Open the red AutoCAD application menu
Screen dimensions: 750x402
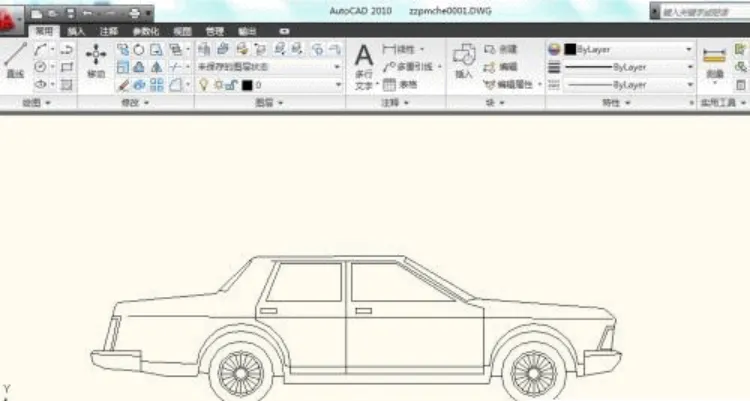point(10,20)
